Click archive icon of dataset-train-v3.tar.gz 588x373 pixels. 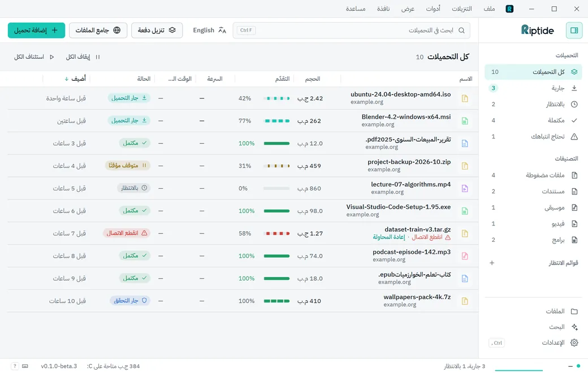pyautogui.click(x=465, y=233)
